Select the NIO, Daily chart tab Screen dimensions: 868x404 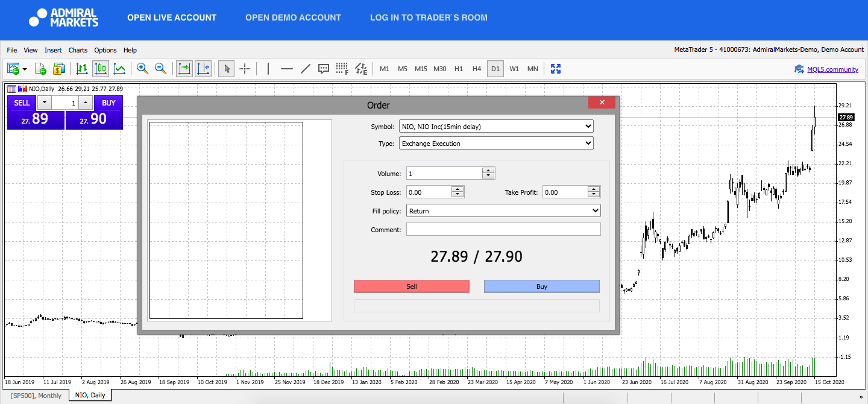[x=90, y=396]
